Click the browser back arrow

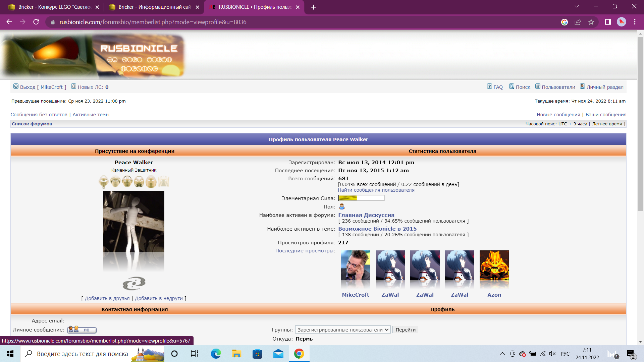pos(9,22)
